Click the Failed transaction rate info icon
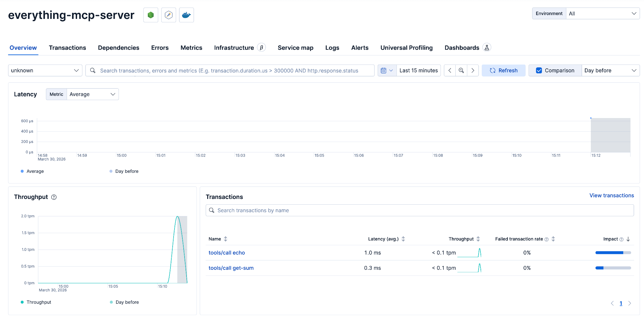Viewport: 644px width, 317px height. (547, 239)
